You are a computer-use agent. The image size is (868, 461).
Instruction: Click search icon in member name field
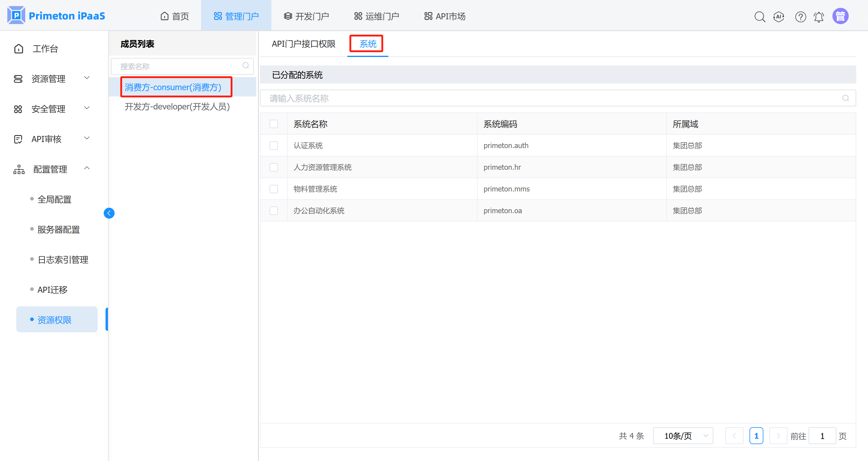point(246,66)
